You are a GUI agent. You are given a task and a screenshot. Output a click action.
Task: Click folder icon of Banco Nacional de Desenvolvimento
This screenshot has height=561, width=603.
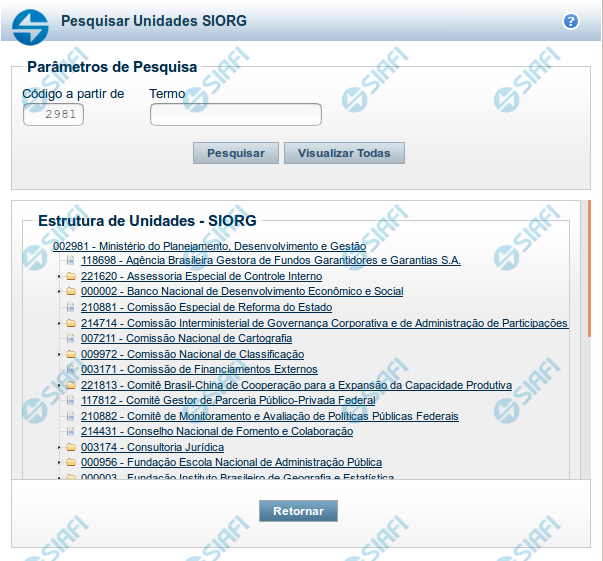click(x=71, y=292)
